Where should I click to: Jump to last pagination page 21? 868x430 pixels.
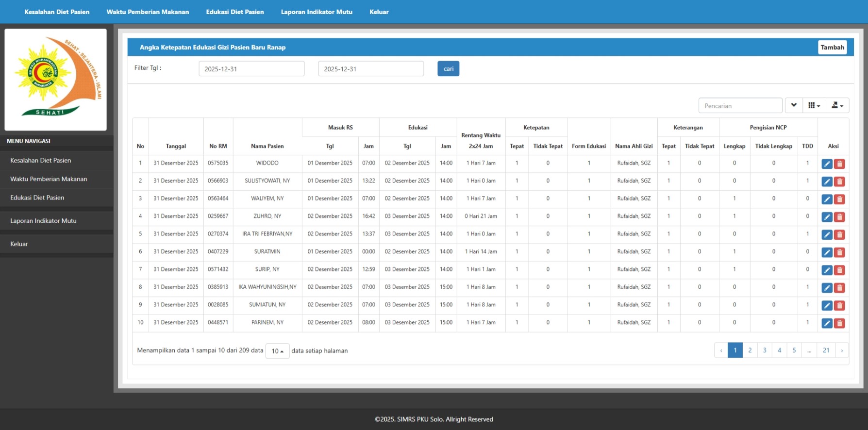tap(826, 350)
